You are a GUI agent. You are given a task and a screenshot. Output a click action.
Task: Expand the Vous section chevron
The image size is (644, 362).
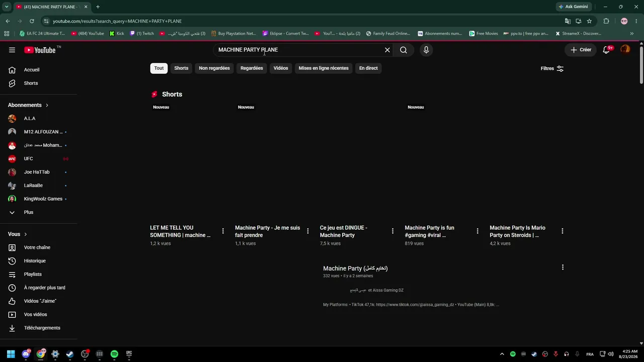click(26, 234)
